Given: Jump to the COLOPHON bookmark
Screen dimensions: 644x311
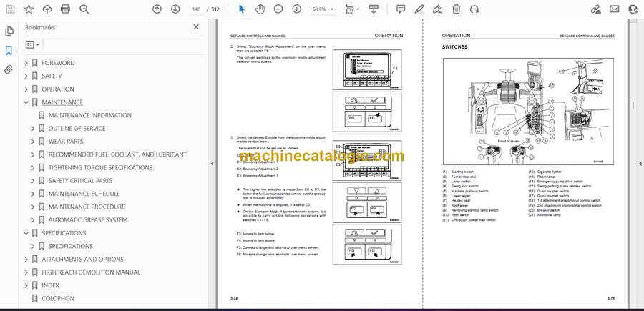Looking at the screenshot, I should [x=58, y=299].
